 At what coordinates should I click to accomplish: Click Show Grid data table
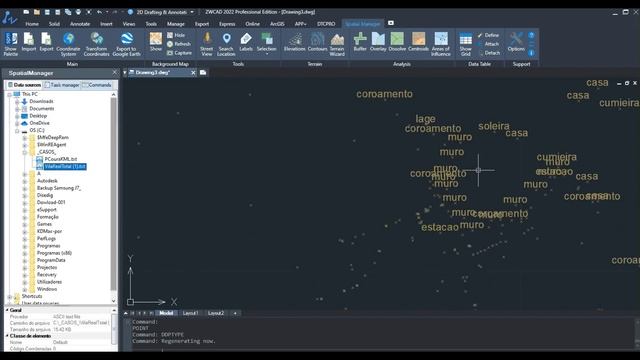[x=466, y=44]
